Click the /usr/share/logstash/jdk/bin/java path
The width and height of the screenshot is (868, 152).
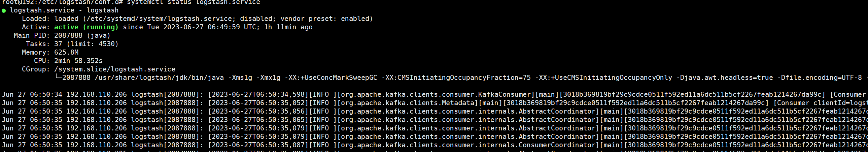pos(159,78)
